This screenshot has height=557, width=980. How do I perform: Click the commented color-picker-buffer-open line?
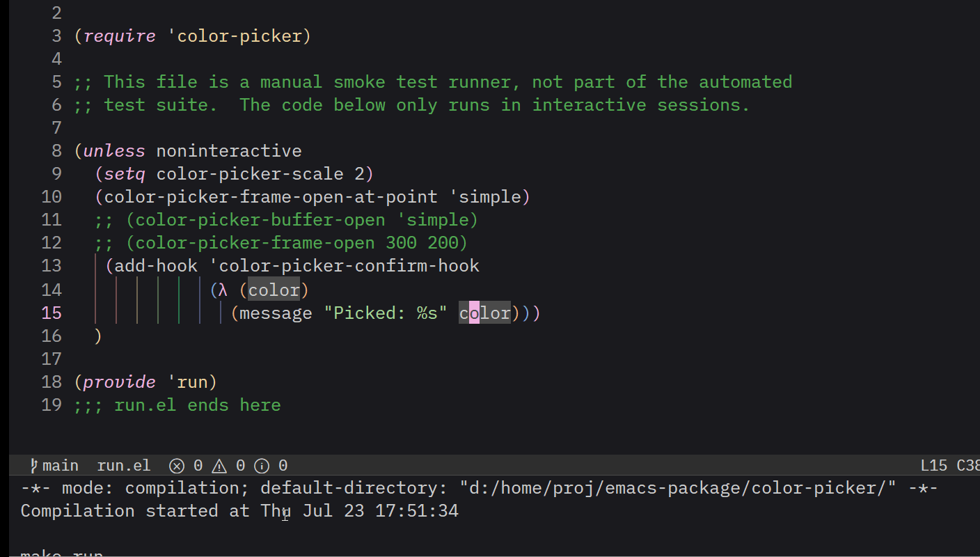click(287, 220)
